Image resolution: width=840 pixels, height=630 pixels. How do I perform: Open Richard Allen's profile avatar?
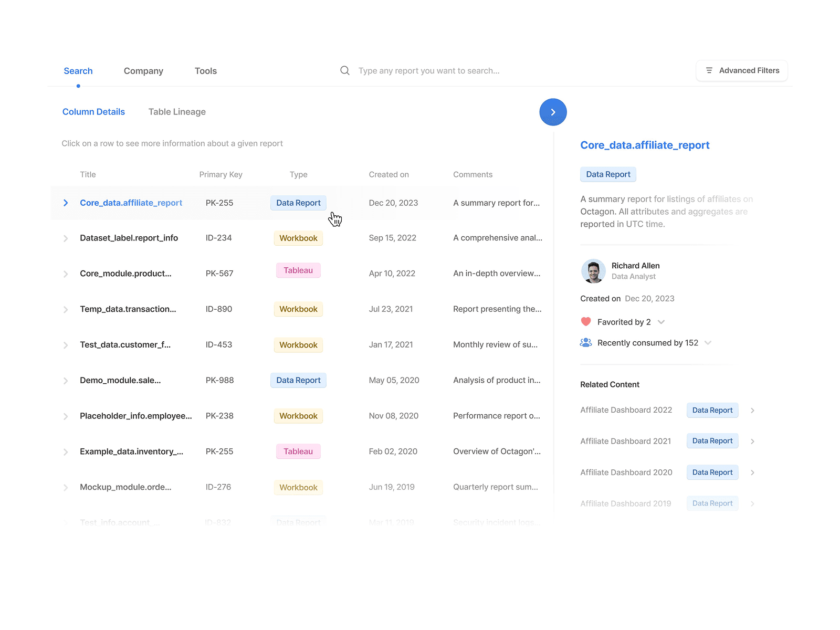[x=593, y=271]
